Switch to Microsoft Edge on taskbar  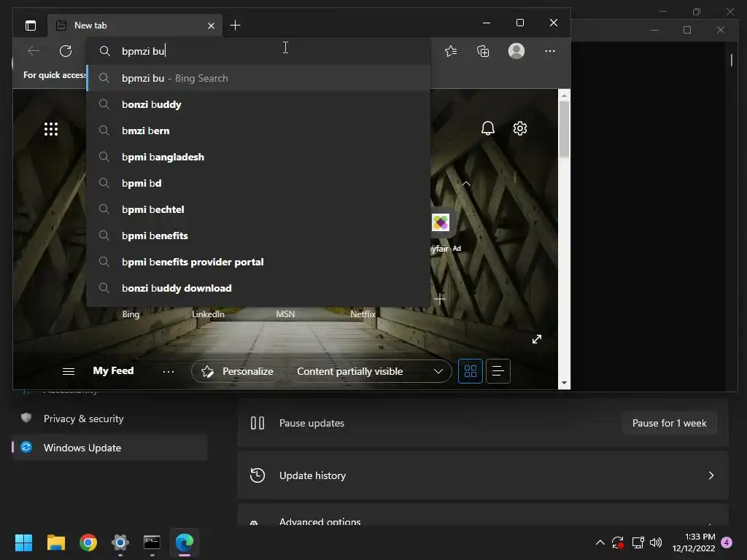coord(185,542)
